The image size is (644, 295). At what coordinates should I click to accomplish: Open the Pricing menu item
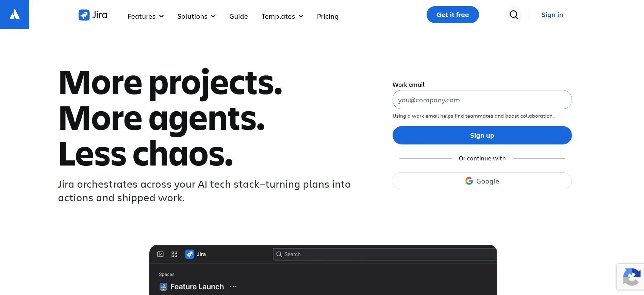(x=328, y=16)
